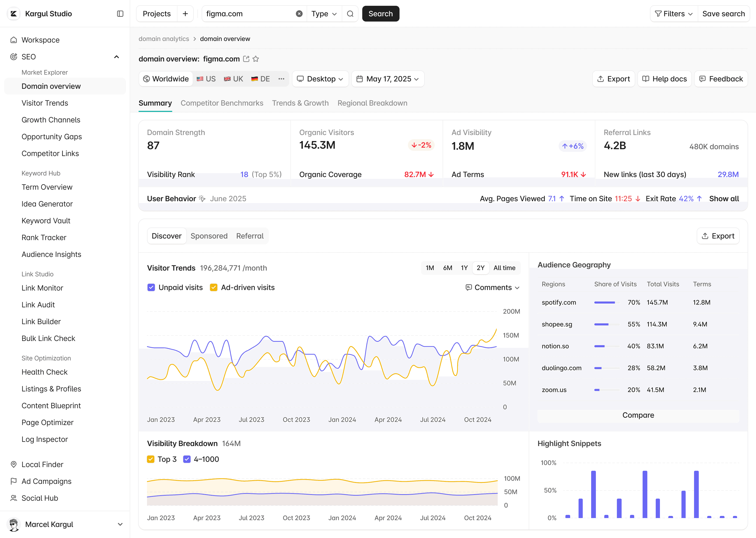Select the Sponsored tab

tap(209, 236)
